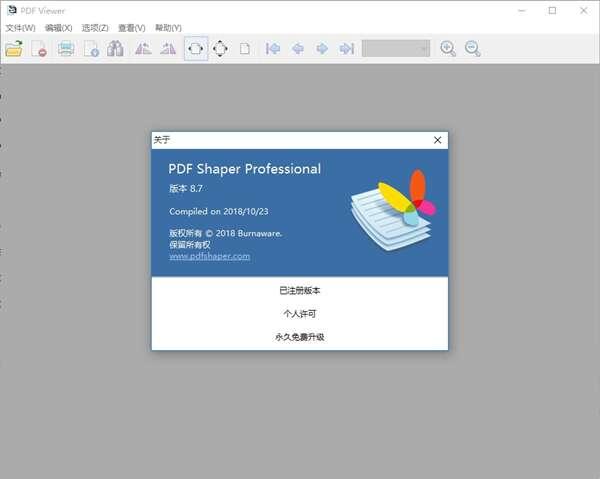Open the 编辑(X) menu
Image resolution: width=600 pixels, height=479 pixels.
[x=58, y=28]
